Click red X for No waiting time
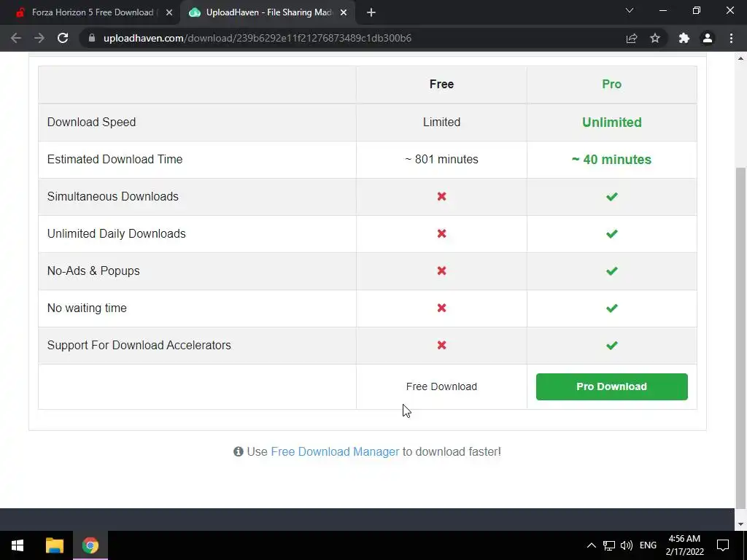Image resolution: width=747 pixels, height=560 pixels. [x=441, y=308]
